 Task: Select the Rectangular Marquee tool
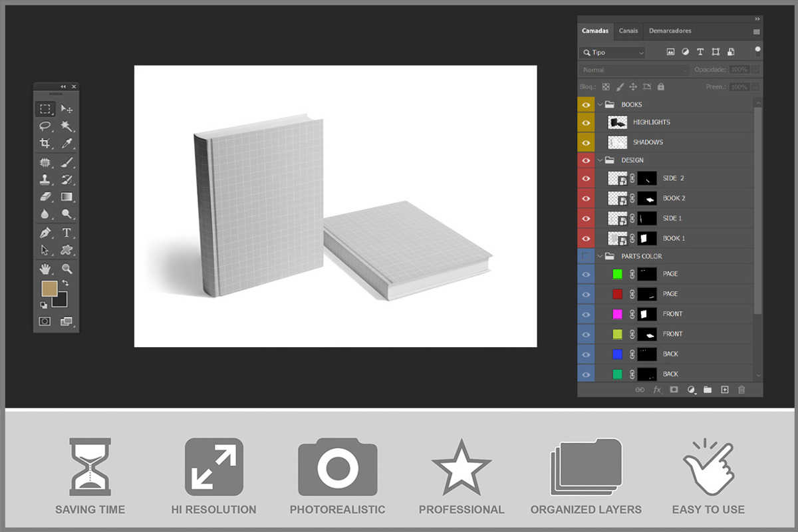(x=45, y=109)
